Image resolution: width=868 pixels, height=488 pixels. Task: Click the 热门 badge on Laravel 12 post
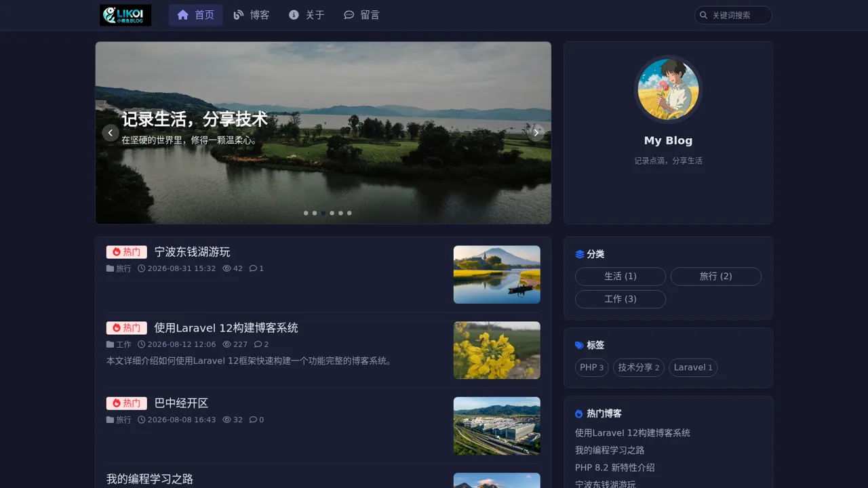127,328
